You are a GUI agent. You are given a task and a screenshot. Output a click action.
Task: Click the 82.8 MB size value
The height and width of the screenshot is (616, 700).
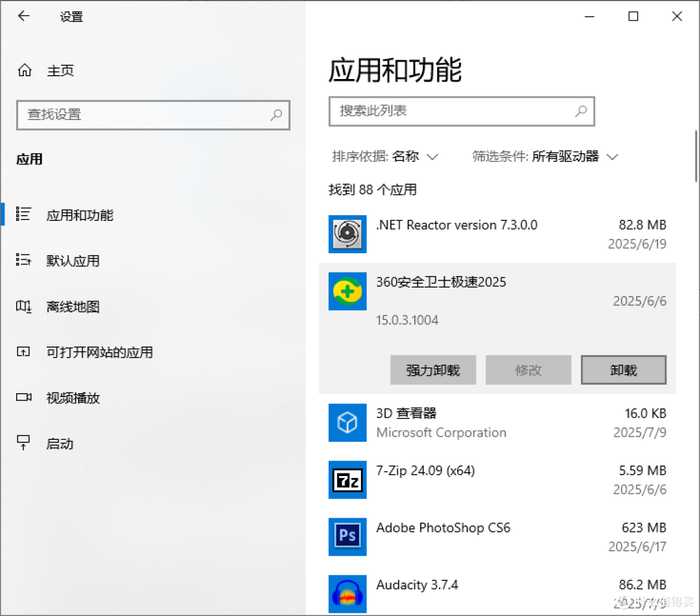click(642, 225)
